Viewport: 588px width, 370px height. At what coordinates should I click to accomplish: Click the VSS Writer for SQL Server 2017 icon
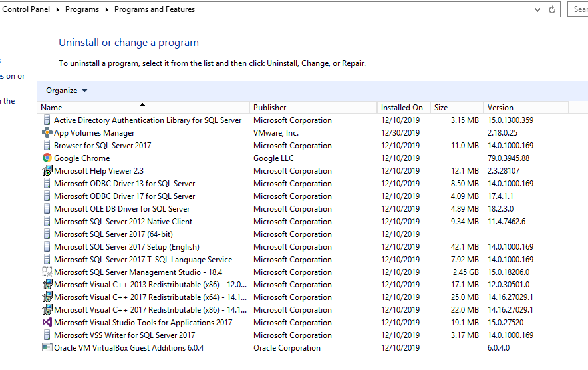pos(47,335)
